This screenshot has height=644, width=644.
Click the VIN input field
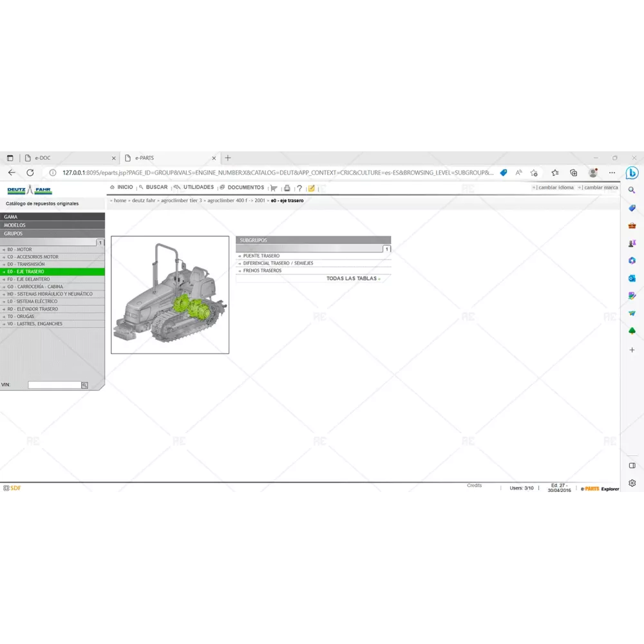pyautogui.click(x=54, y=385)
